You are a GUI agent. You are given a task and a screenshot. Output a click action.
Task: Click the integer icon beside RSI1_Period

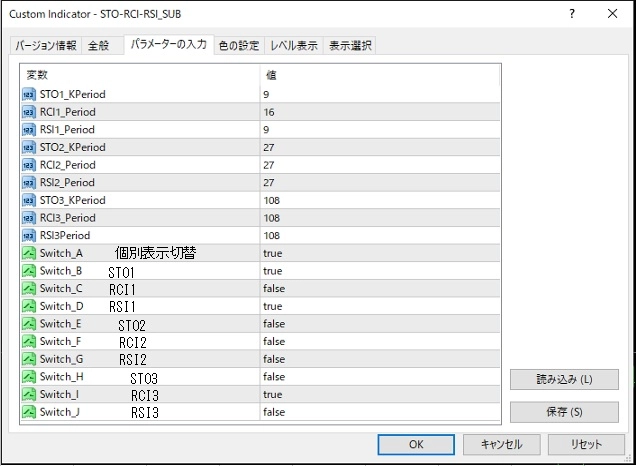click(29, 130)
